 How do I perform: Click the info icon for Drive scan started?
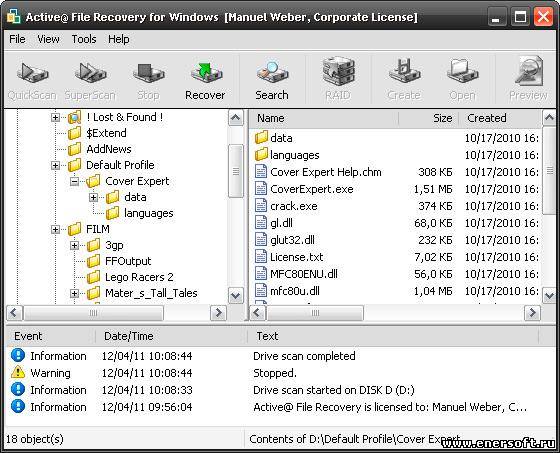[x=18, y=389]
